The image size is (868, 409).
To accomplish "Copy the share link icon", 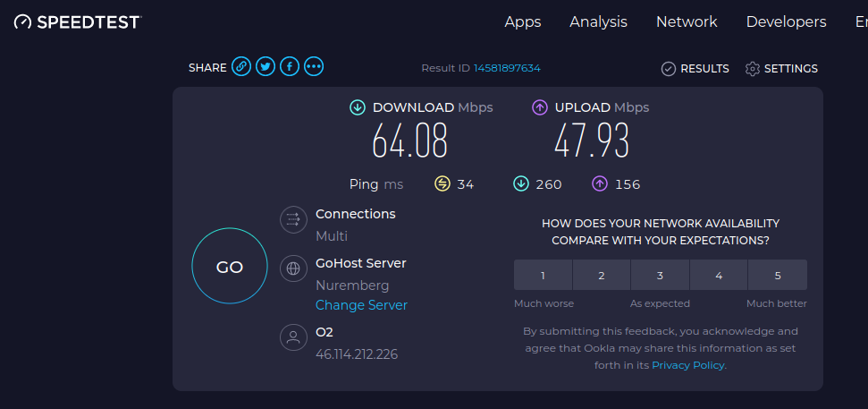I will click(241, 66).
